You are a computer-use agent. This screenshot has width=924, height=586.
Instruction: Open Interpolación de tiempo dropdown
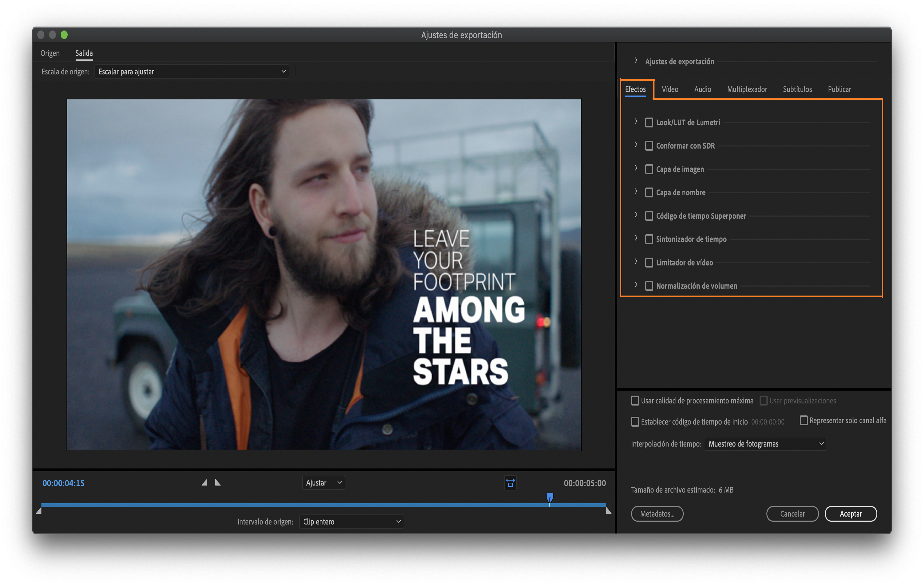tap(765, 444)
